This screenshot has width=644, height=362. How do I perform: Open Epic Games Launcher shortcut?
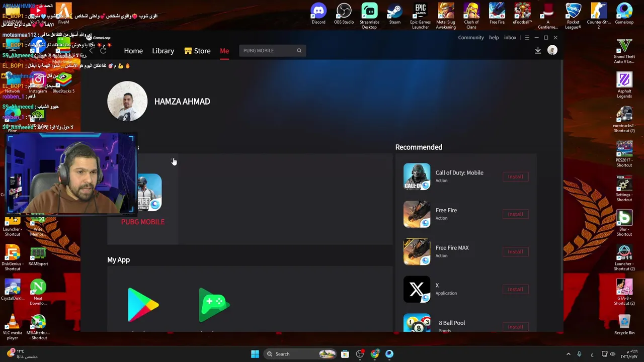pos(420,16)
